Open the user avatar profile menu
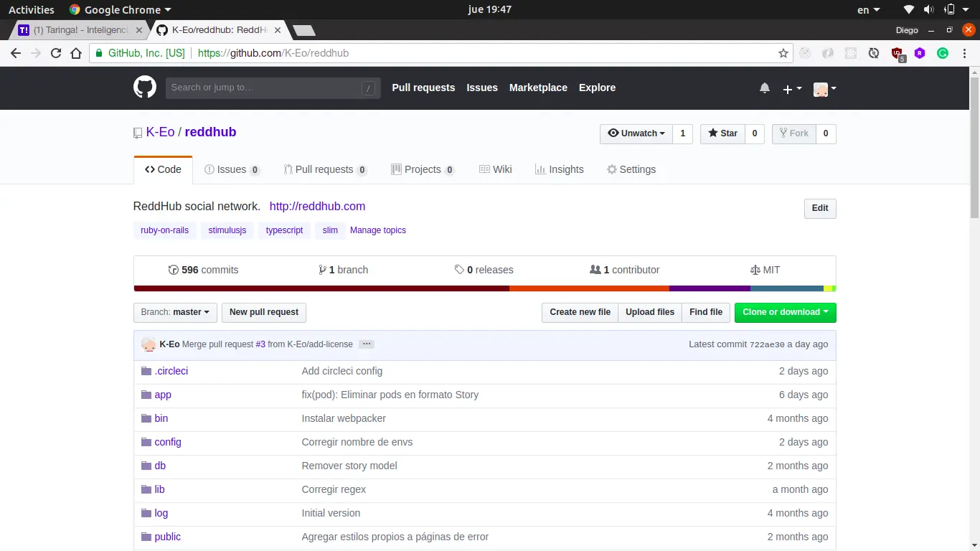 click(825, 89)
